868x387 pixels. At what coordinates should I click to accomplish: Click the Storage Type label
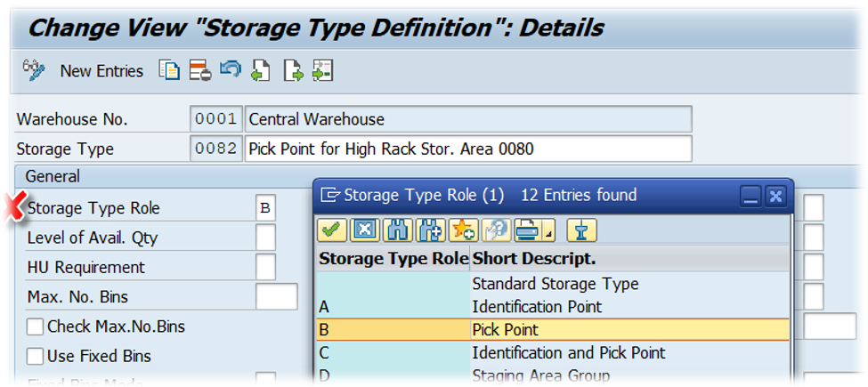[65, 149]
